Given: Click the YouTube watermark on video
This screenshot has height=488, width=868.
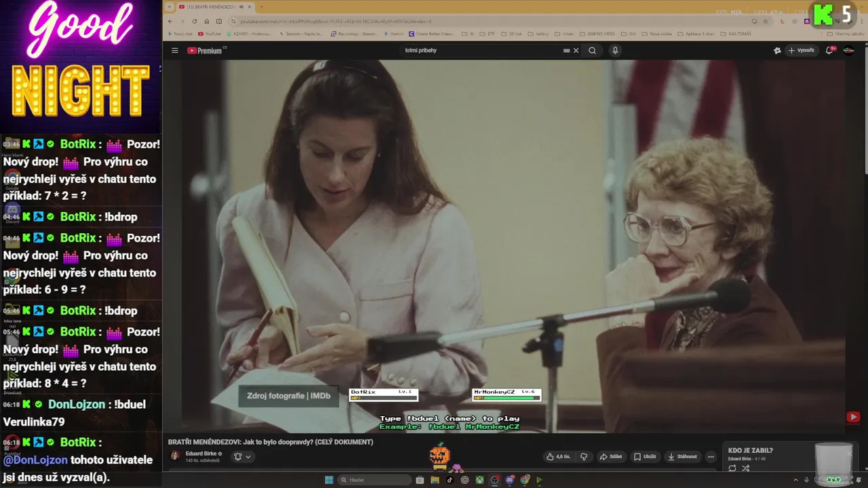Looking at the screenshot, I should [853, 417].
